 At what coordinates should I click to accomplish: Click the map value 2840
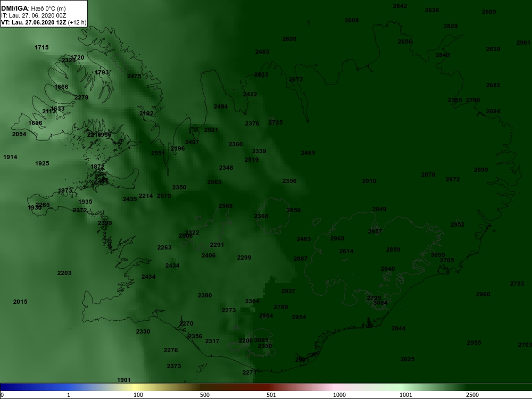coord(388,269)
